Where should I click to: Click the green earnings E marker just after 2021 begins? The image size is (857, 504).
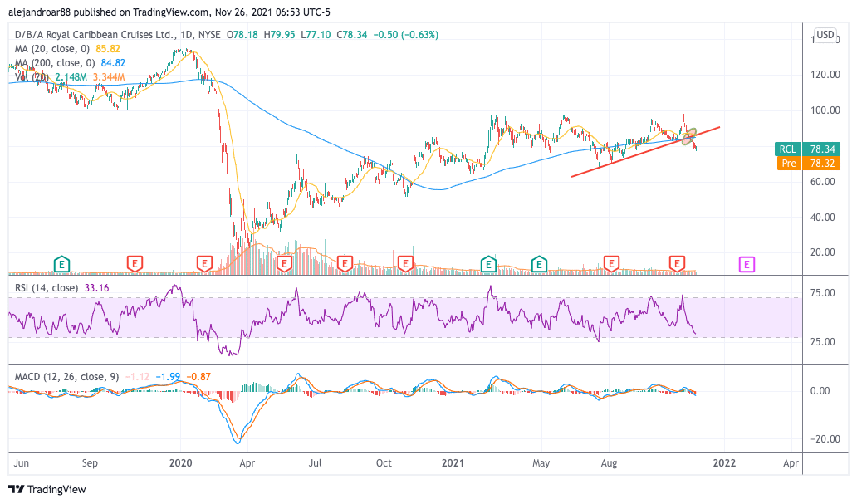pos(488,265)
